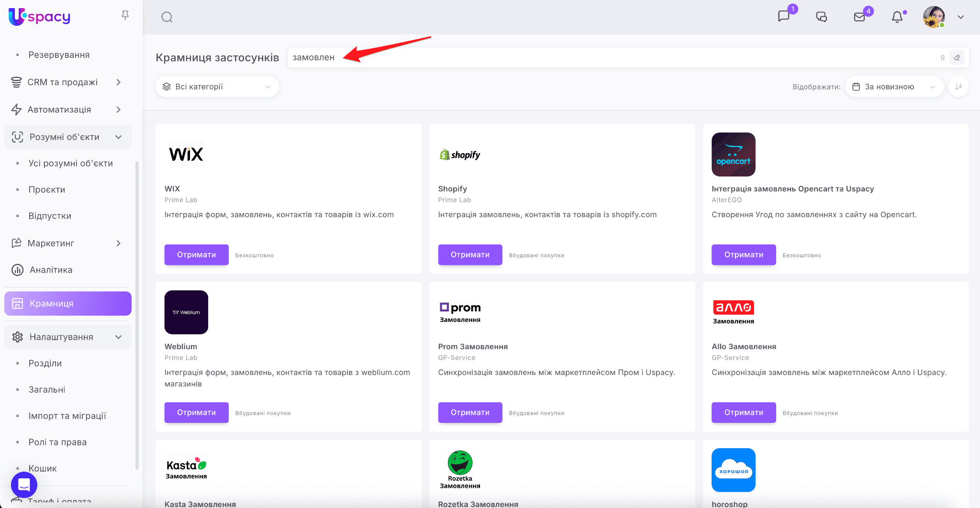Click the user profile avatar
Viewport: 980px width, 508px height.
tap(934, 17)
